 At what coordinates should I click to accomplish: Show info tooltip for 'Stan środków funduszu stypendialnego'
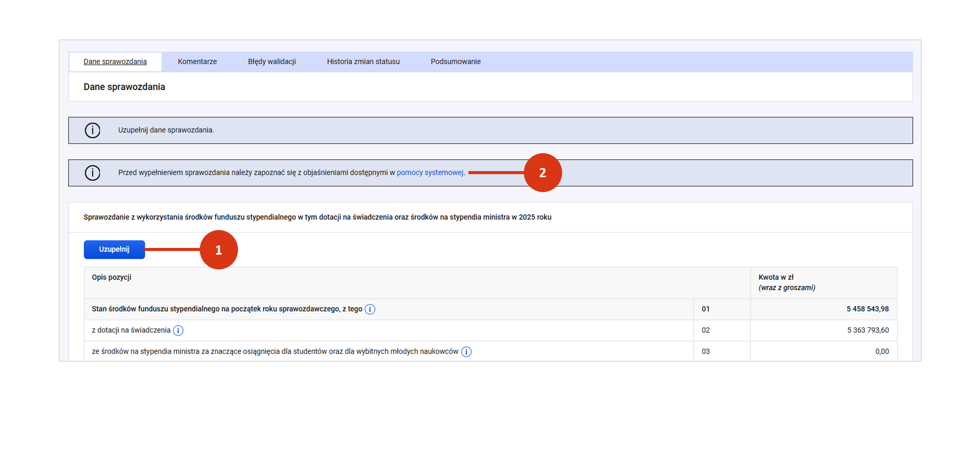tap(370, 309)
